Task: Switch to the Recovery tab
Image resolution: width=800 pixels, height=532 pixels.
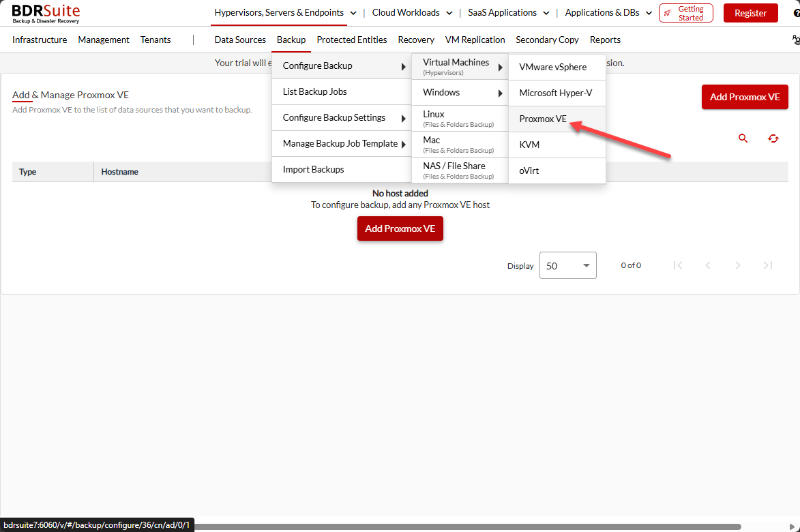Action: click(416, 40)
